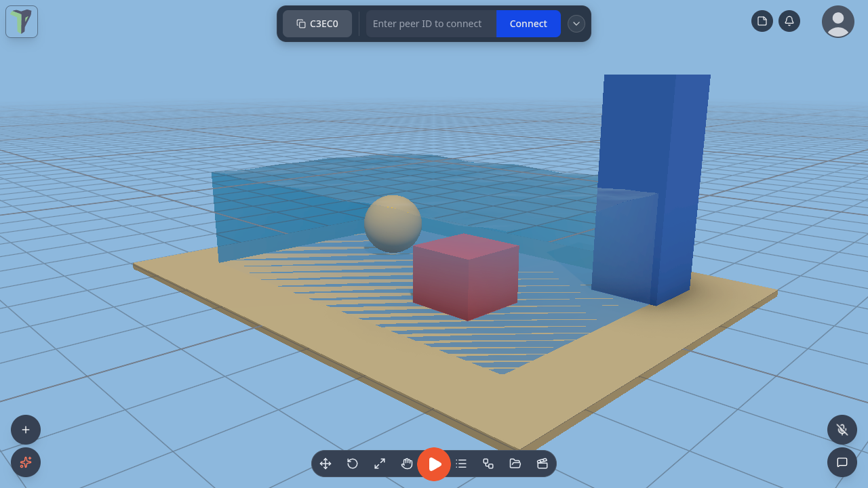Viewport: 868px width, 488px height.
Task: Open the list panel icon
Action: 461,464
